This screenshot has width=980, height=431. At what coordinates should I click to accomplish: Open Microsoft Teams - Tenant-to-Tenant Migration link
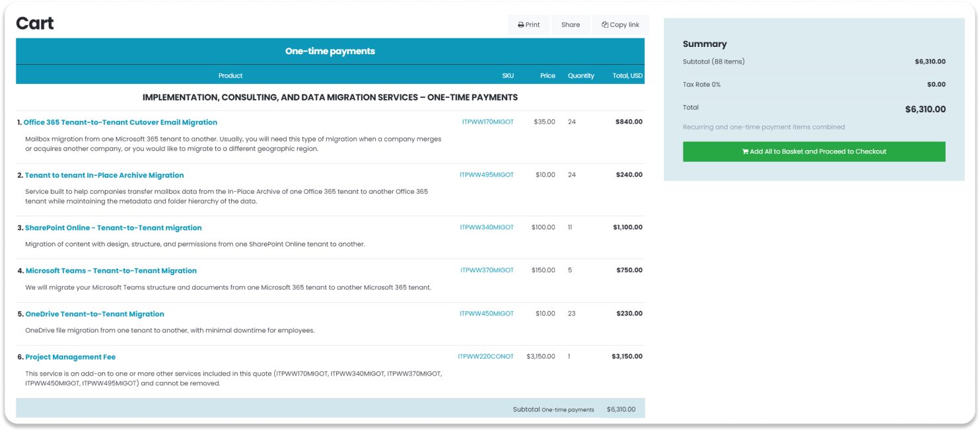tap(111, 270)
